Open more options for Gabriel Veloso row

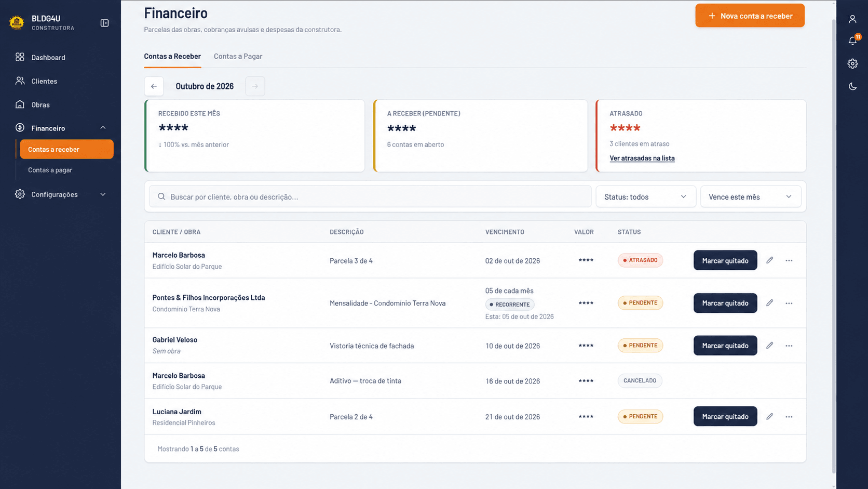click(789, 346)
